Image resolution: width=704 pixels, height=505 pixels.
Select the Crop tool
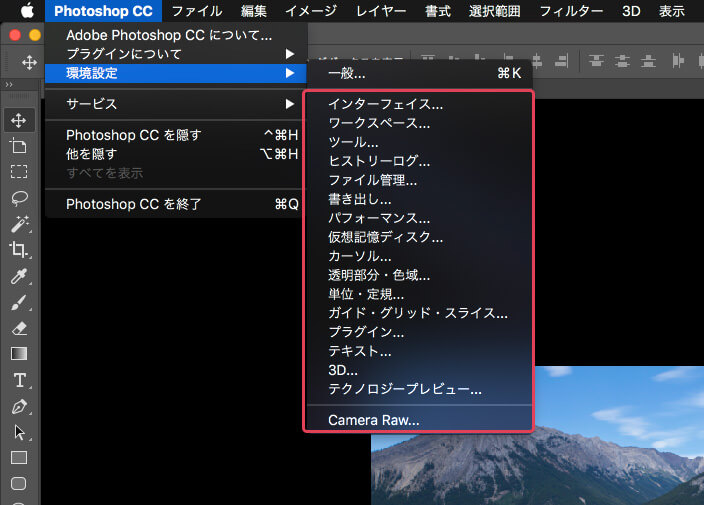(x=18, y=249)
